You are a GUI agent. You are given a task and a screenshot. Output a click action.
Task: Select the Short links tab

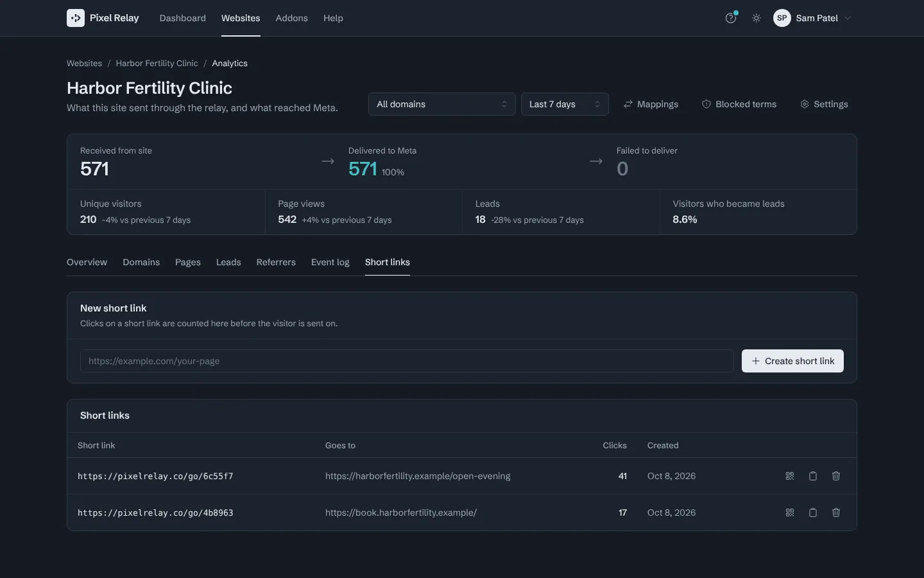tap(388, 262)
